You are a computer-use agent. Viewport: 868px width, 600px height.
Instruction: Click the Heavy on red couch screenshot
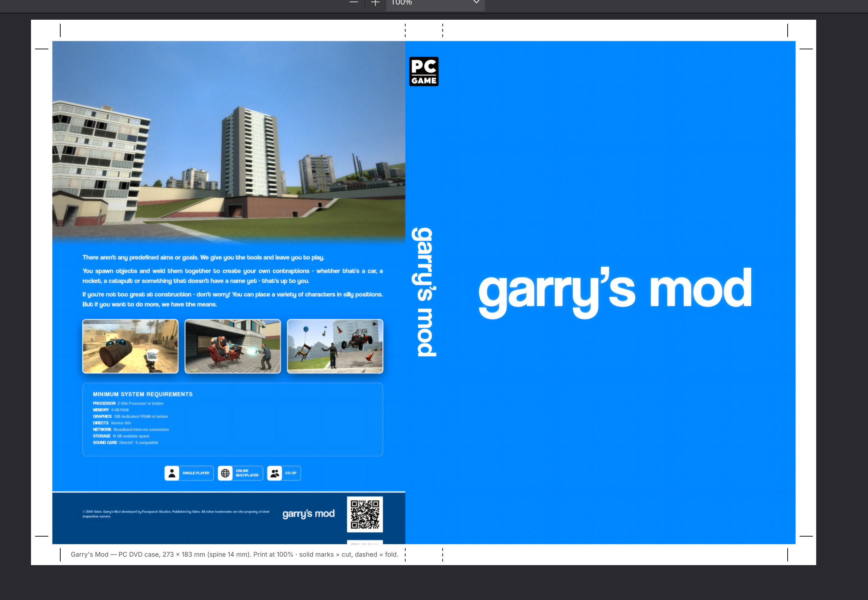coord(233,346)
